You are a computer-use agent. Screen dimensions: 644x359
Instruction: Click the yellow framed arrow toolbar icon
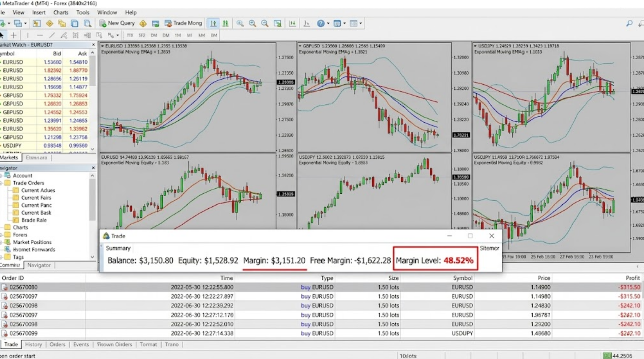(x=36, y=23)
